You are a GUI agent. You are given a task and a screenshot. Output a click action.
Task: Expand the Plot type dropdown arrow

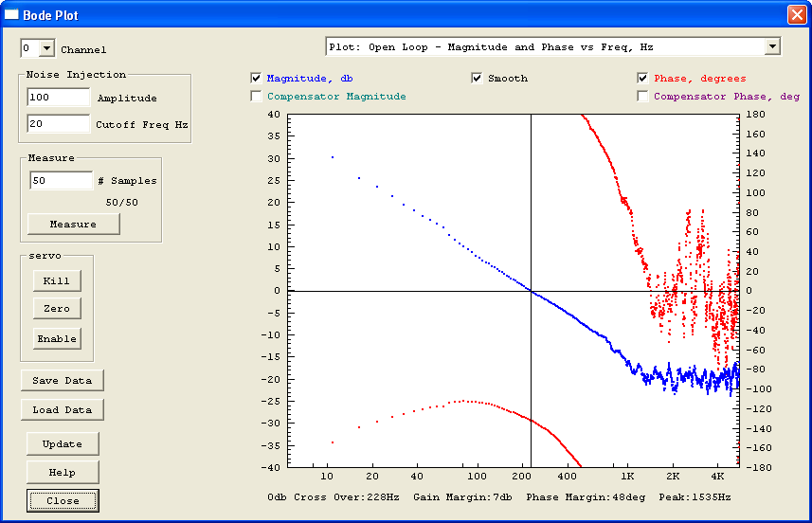pos(772,46)
